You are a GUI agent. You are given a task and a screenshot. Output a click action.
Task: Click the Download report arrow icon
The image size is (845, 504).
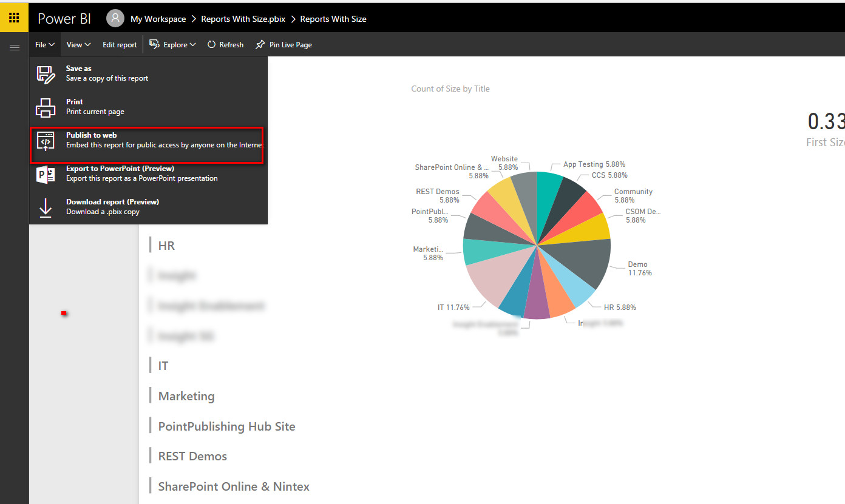[46, 207]
